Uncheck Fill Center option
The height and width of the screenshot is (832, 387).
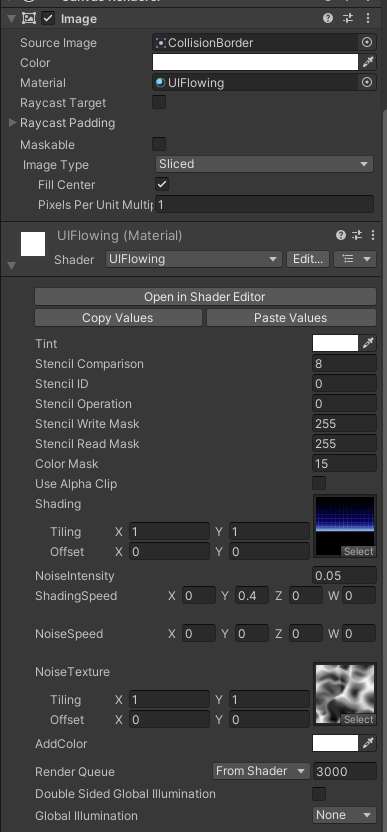pos(162,185)
